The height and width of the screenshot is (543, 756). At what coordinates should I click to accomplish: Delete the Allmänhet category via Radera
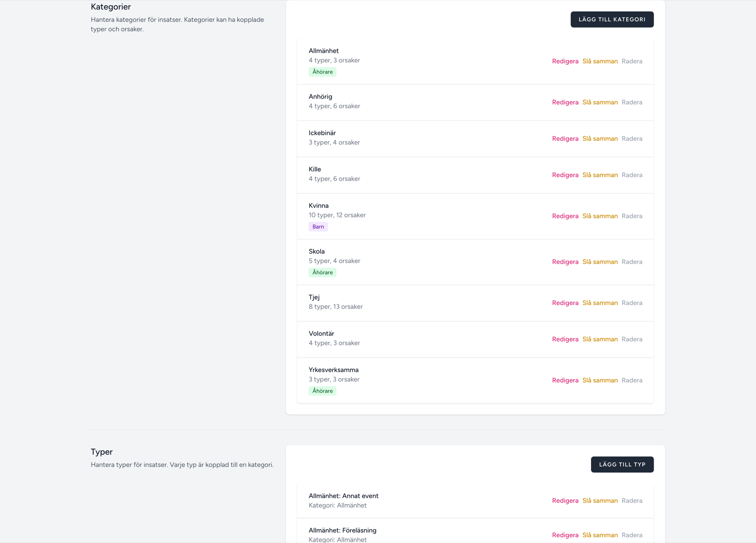[632, 61]
